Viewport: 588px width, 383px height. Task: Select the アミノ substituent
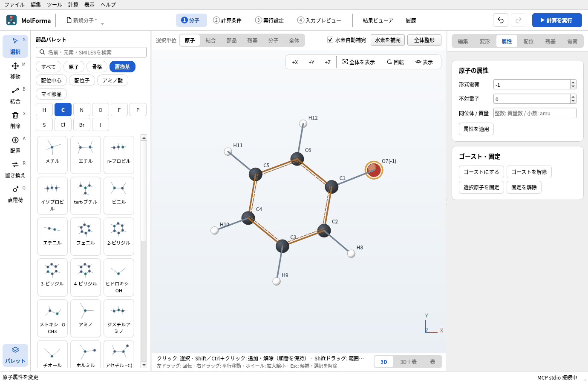click(x=86, y=318)
